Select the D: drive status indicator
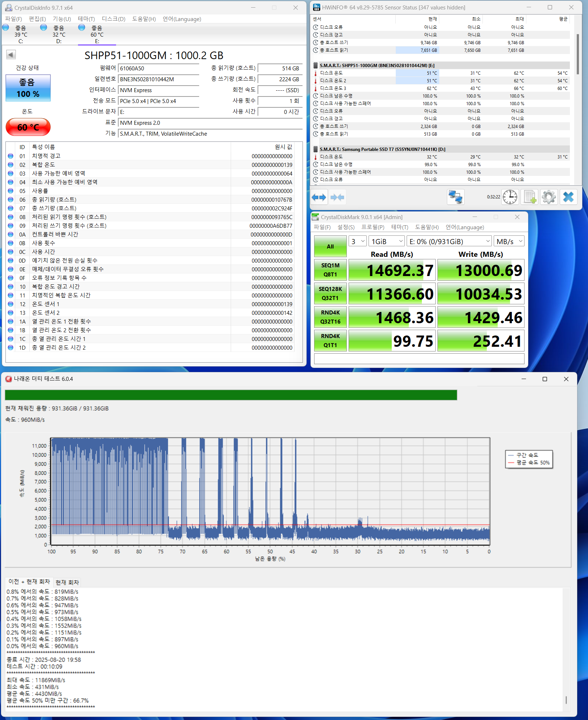588x720 pixels. click(x=58, y=34)
